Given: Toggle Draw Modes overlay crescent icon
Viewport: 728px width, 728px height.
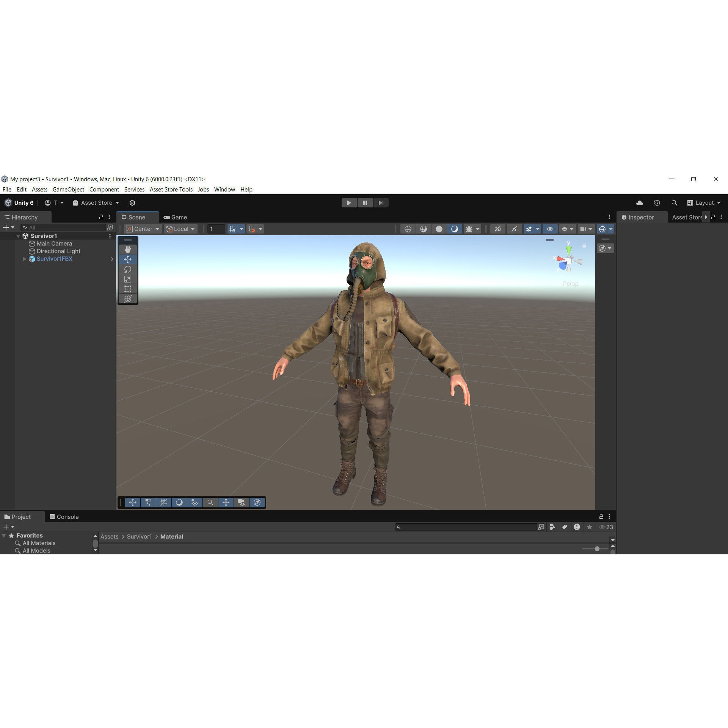Looking at the screenshot, I should point(179,502).
